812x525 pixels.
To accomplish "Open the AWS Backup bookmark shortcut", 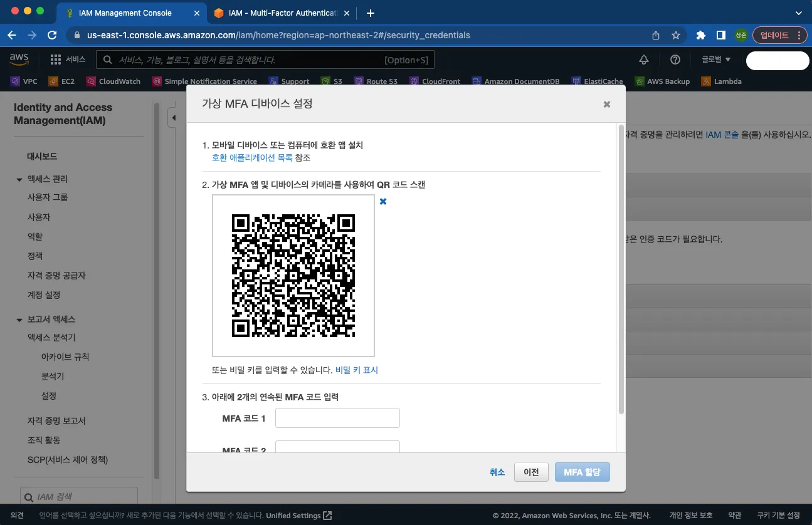I will click(662, 81).
